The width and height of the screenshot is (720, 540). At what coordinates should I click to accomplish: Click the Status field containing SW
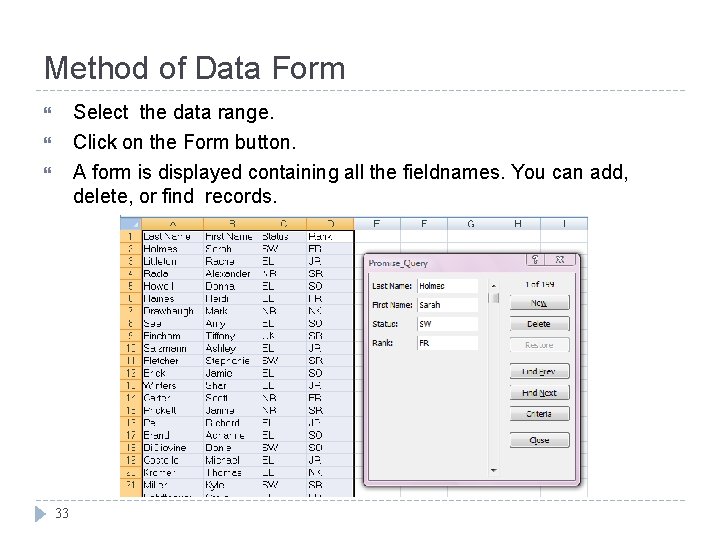point(448,324)
